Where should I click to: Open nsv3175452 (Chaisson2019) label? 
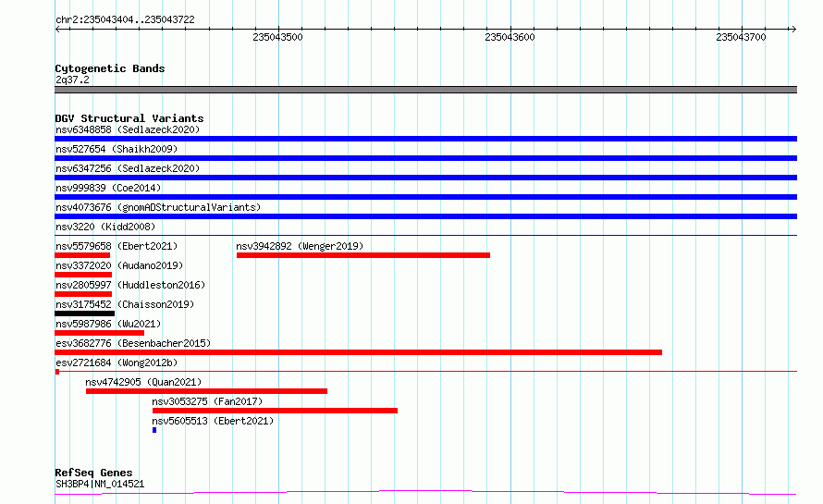point(125,304)
